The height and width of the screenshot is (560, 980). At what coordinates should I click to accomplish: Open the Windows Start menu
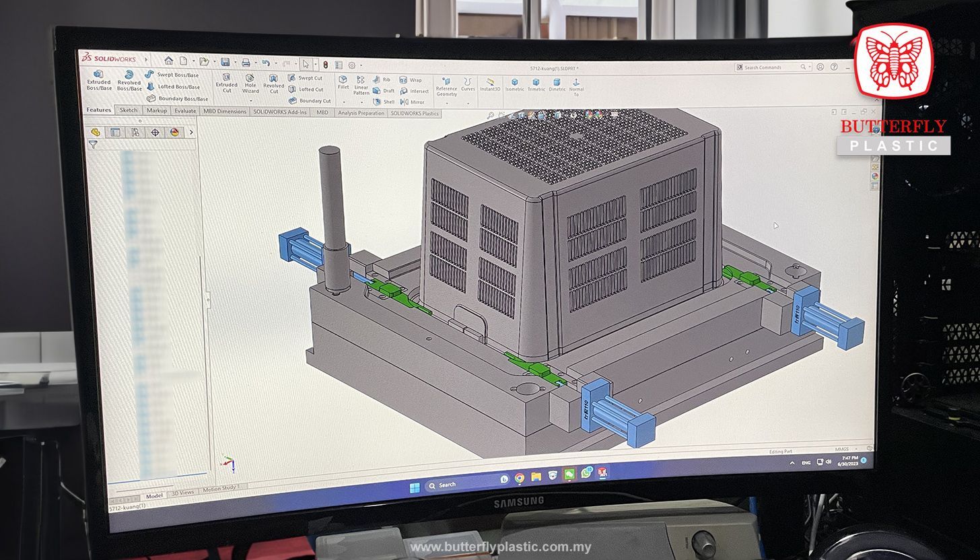point(415,487)
